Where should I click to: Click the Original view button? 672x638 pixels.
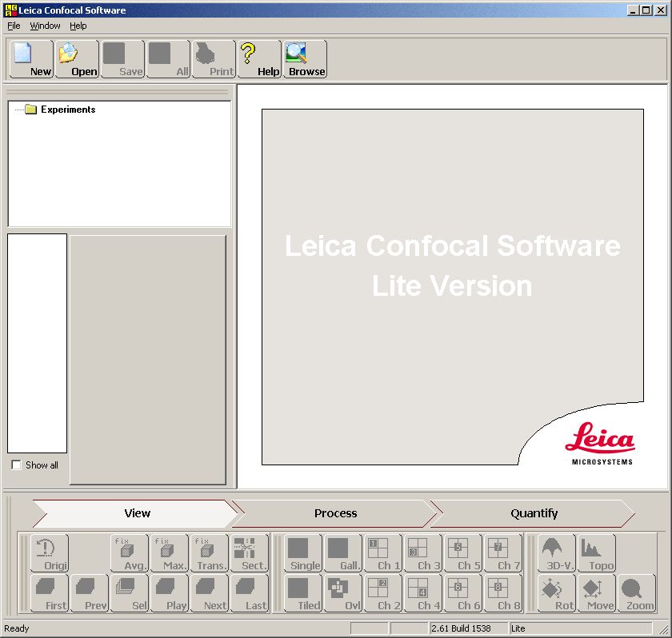[x=50, y=553]
